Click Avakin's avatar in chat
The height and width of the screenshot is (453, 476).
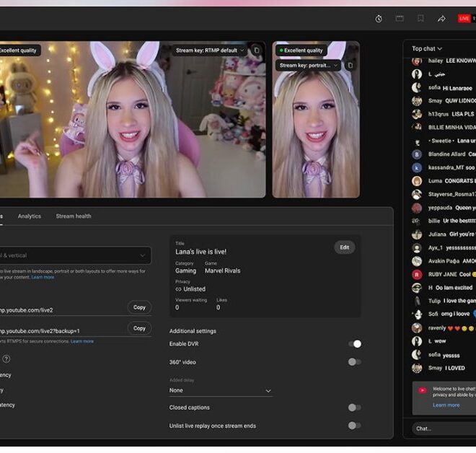(417, 261)
